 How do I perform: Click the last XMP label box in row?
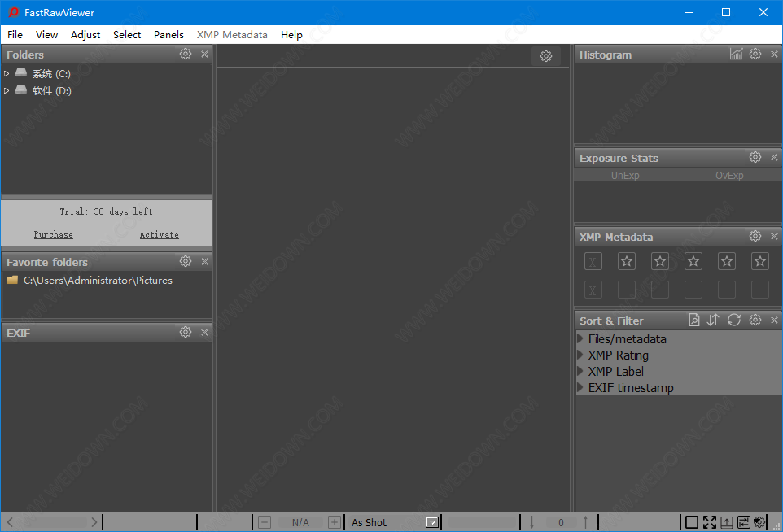[760, 290]
